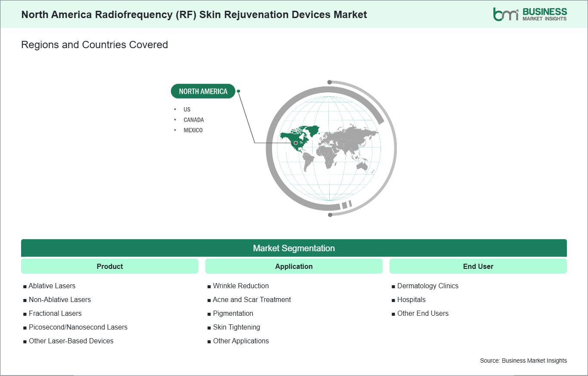Select the Product column header

coord(110,266)
